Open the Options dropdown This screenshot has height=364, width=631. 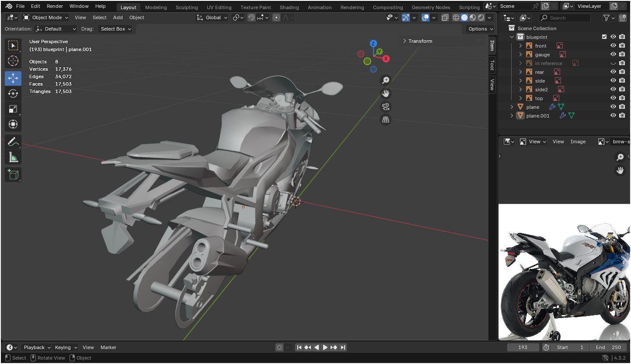pyautogui.click(x=480, y=29)
